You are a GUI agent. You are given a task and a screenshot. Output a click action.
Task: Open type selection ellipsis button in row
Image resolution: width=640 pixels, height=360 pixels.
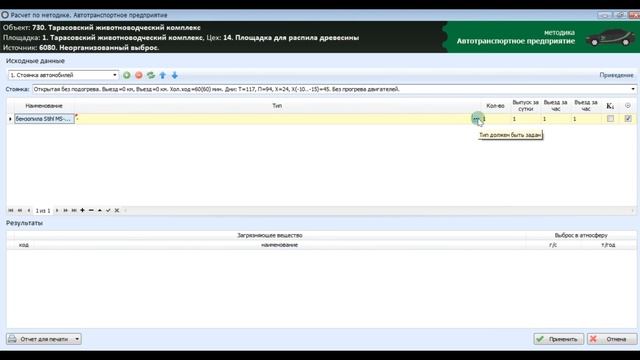point(476,119)
